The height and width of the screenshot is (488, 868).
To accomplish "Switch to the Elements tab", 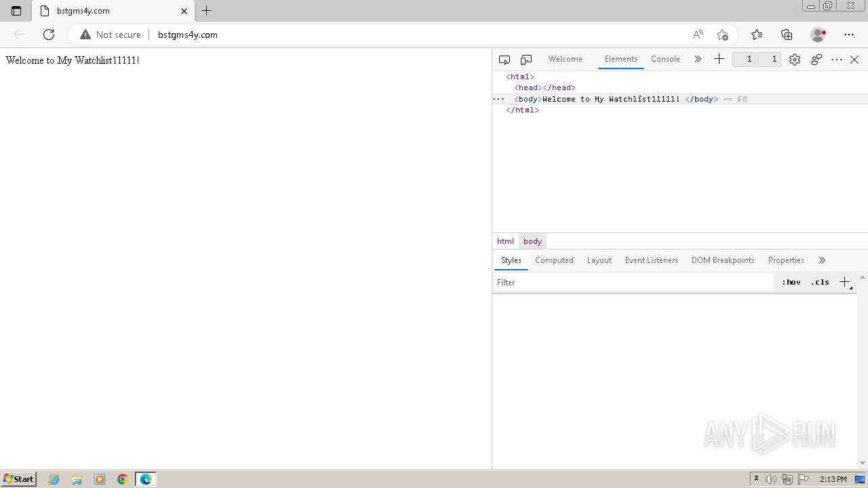I will [621, 59].
